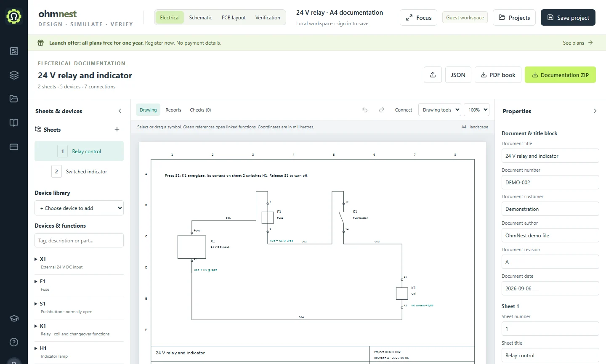
Task: Open the Choose device to add dropdown
Action: 79,208
